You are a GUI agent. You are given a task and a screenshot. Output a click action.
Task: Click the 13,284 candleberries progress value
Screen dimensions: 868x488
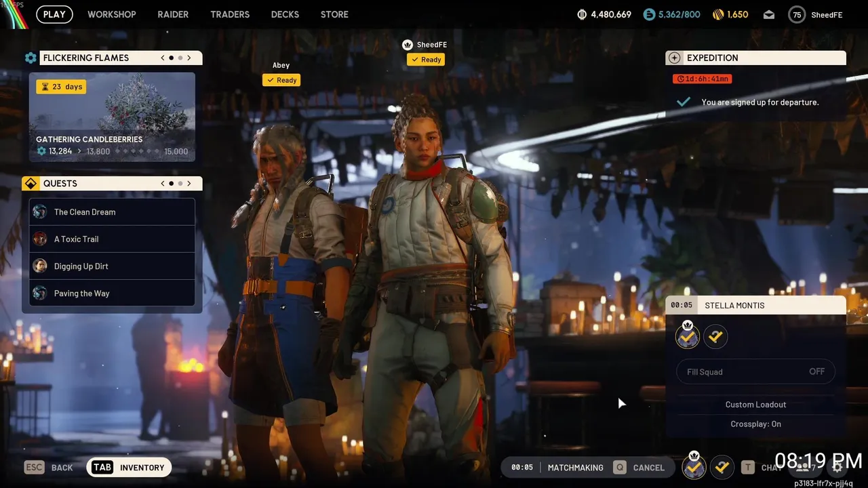[60, 152]
